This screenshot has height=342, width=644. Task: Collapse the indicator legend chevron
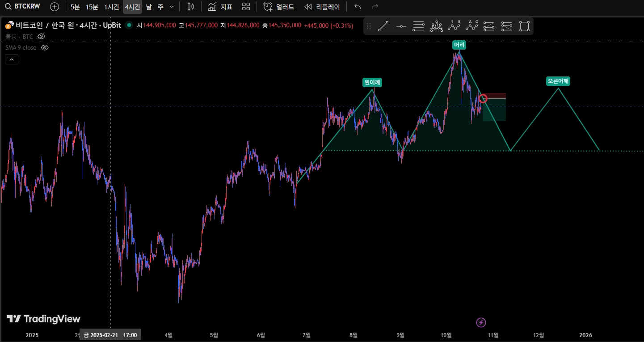click(12, 59)
